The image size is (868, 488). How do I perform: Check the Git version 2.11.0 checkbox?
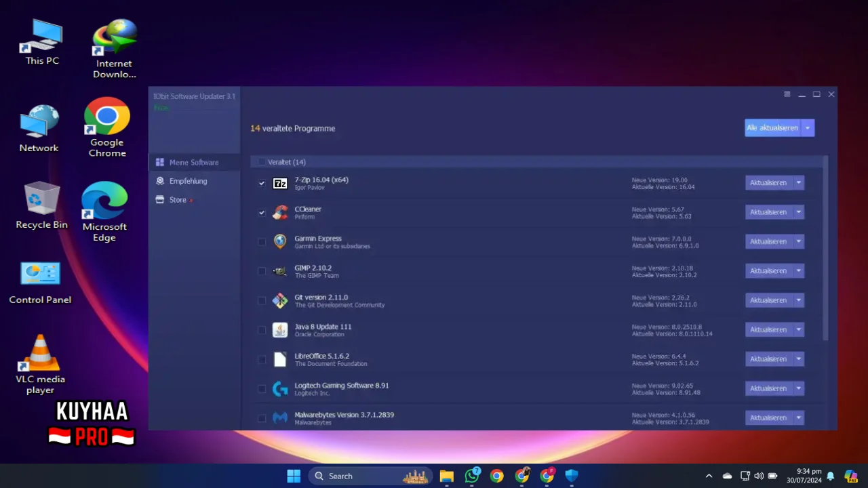262,300
